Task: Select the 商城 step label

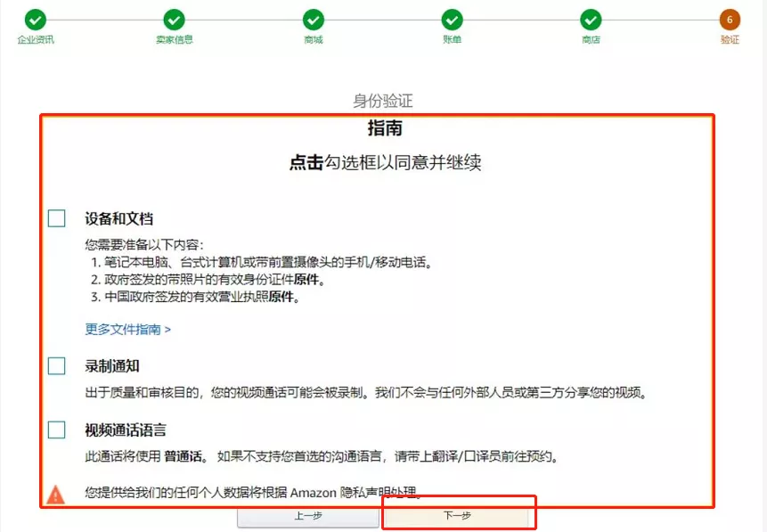Action: click(314, 39)
